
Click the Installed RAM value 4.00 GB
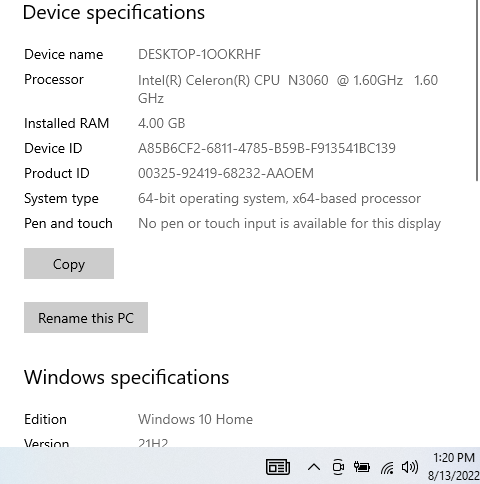(x=161, y=123)
